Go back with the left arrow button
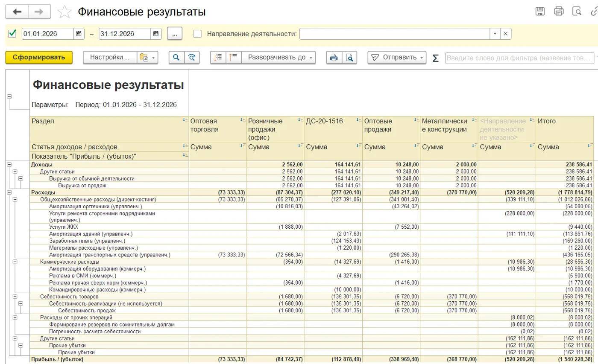The width and height of the screenshot is (598, 364). [x=17, y=12]
